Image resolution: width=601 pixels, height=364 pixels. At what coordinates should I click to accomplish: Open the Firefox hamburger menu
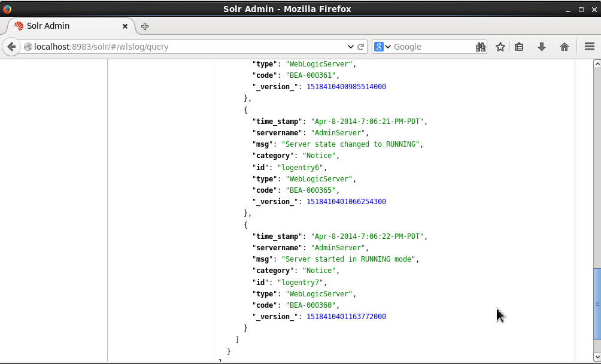[x=590, y=47]
